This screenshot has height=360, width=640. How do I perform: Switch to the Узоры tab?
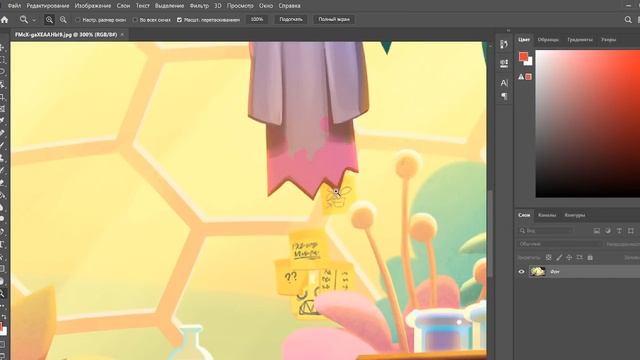pyautogui.click(x=608, y=40)
